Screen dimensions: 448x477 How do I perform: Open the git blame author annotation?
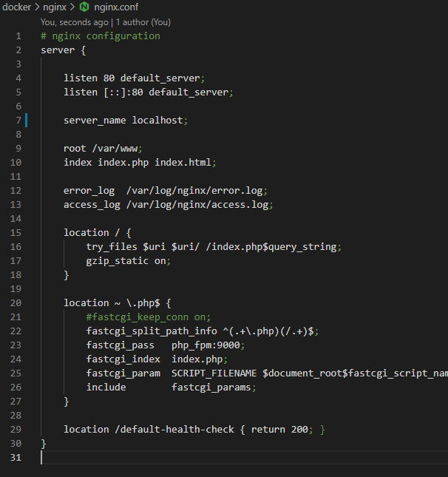106,22
